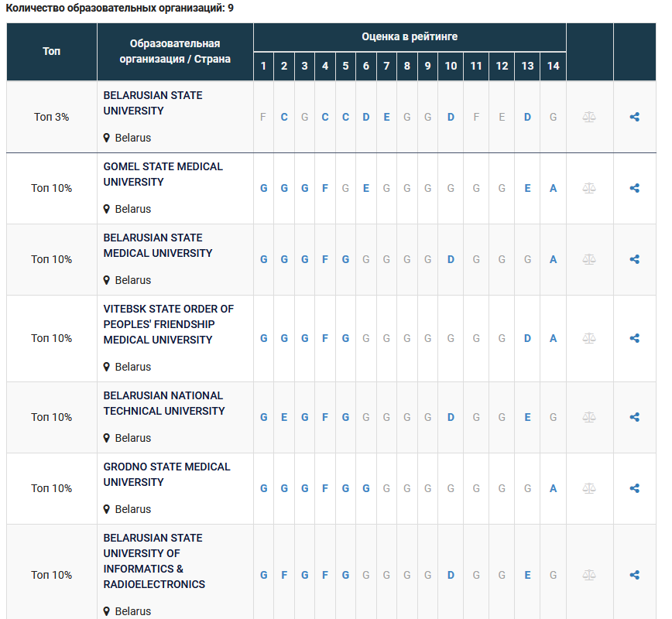
Task: Click rating column header 10
Action: [451, 66]
